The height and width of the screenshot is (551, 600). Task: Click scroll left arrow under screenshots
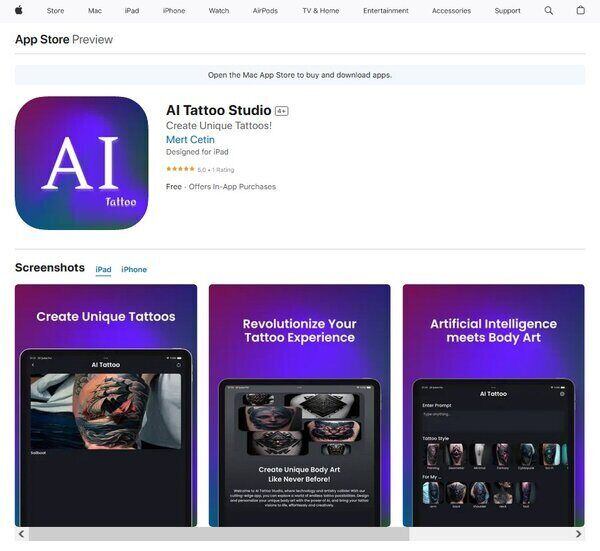pyautogui.click(x=21, y=534)
